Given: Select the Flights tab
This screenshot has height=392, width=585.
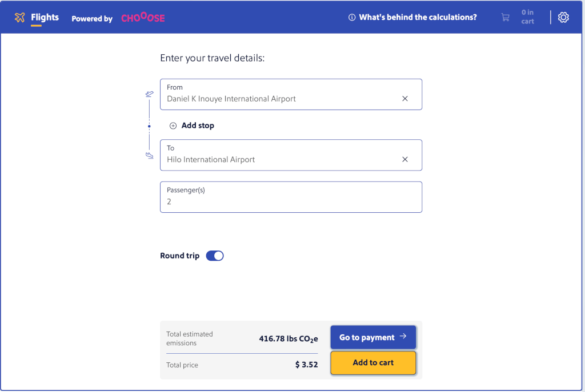Looking at the screenshot, I should point(45,17).
